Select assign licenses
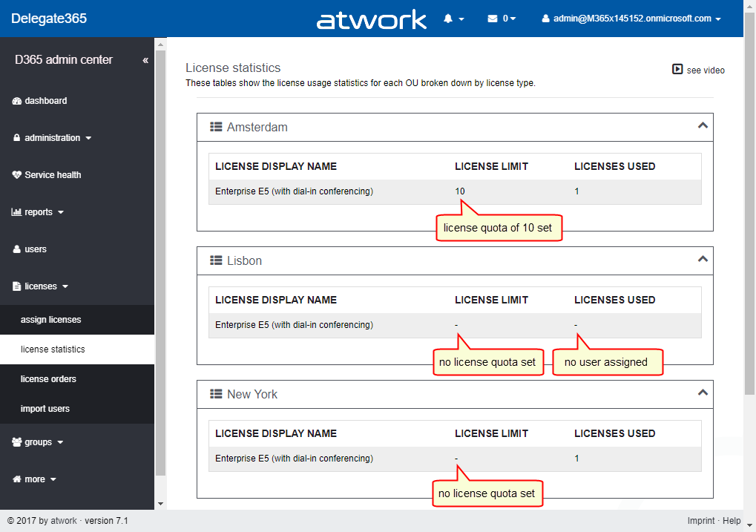The width and height of the screenshot is (756, 532). point(50,320)
